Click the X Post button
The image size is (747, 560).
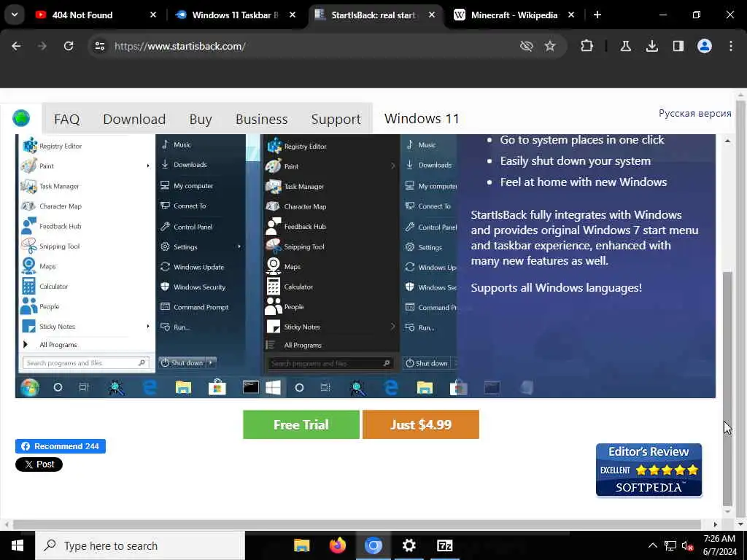click(x=39, y=464)
